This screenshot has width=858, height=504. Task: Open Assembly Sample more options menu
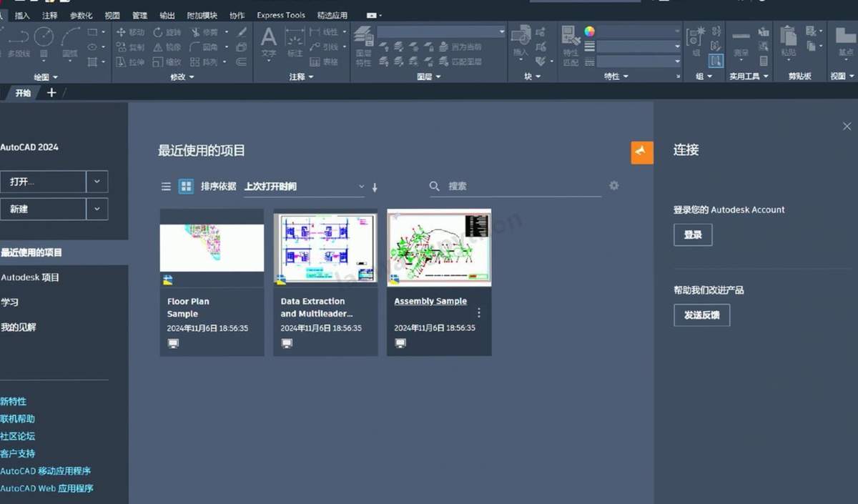click(479, 312)
